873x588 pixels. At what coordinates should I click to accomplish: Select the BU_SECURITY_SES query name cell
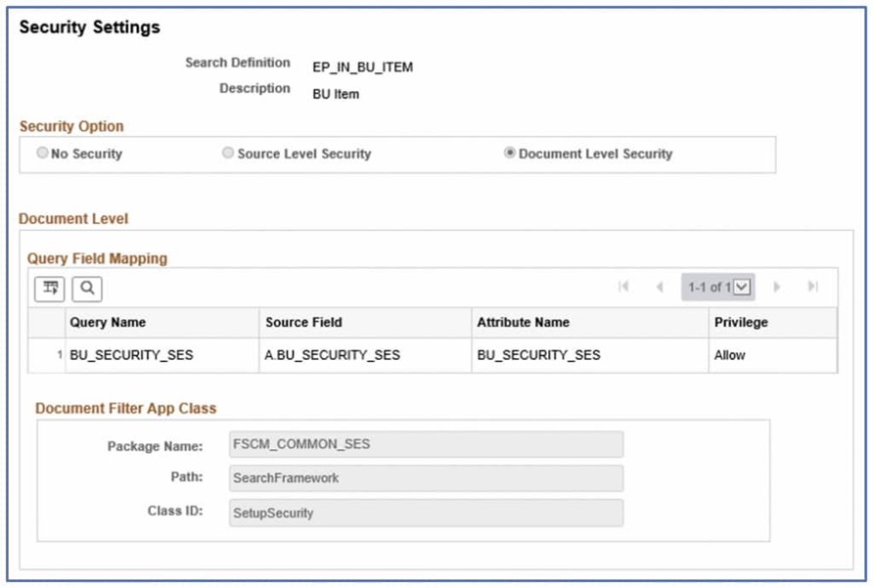131,355
